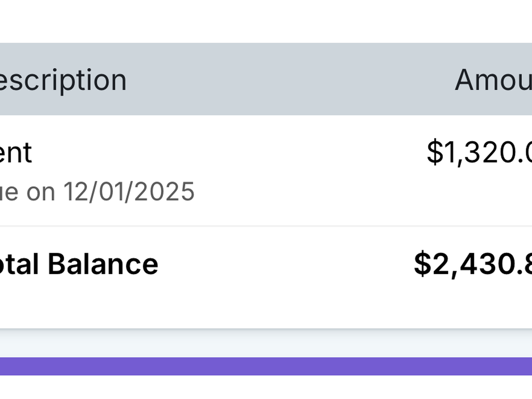Click the $2,430 total balance amount
This screenshot has height=399, width=532.
[473, 264]
